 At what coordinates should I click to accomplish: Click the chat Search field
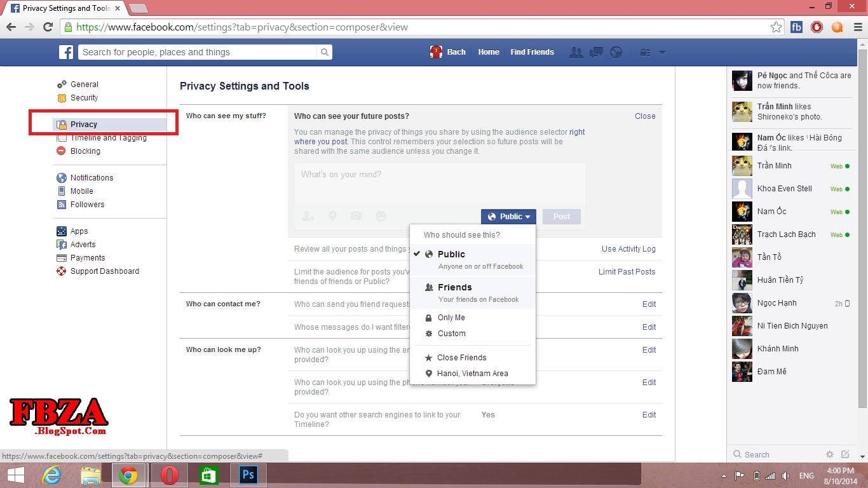pos(776,454)
